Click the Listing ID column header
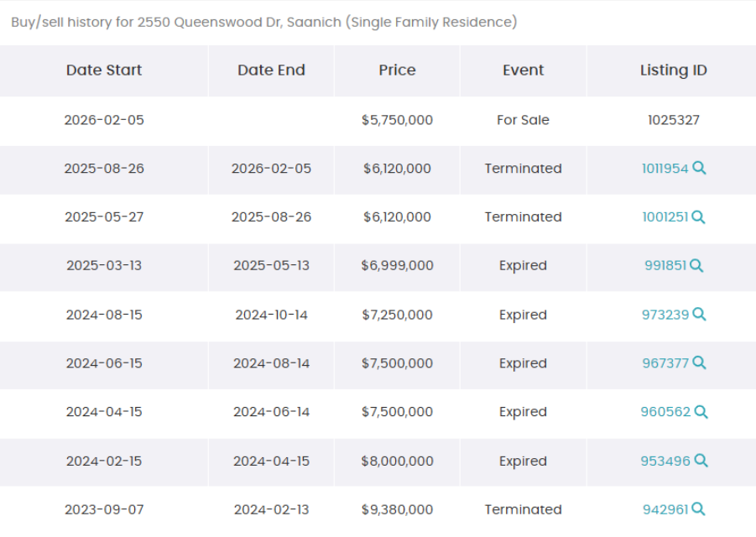This screenshot has width=756, height=537. point(673,70)
